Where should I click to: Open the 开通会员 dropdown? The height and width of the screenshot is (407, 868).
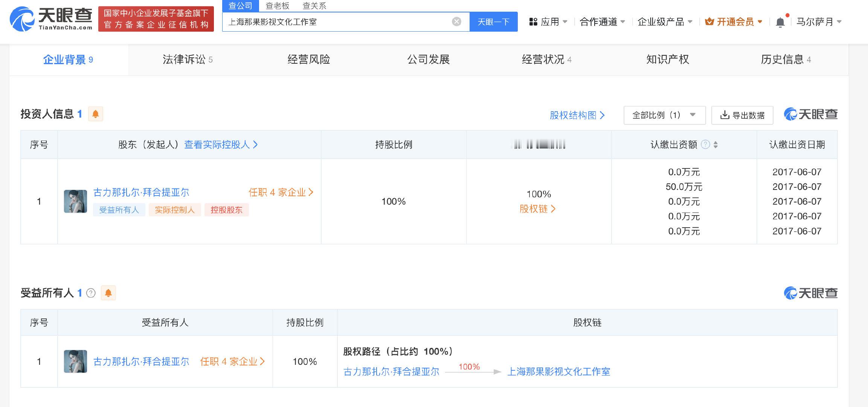734,22
